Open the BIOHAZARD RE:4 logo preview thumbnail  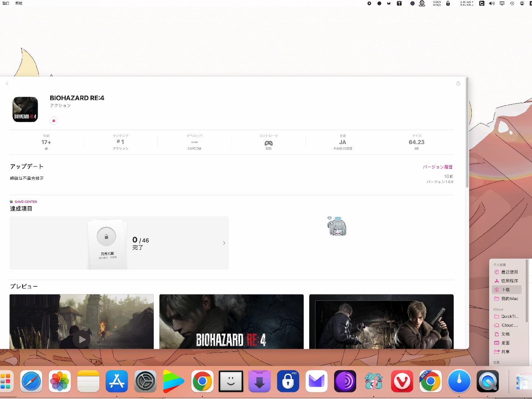[231, 321]
